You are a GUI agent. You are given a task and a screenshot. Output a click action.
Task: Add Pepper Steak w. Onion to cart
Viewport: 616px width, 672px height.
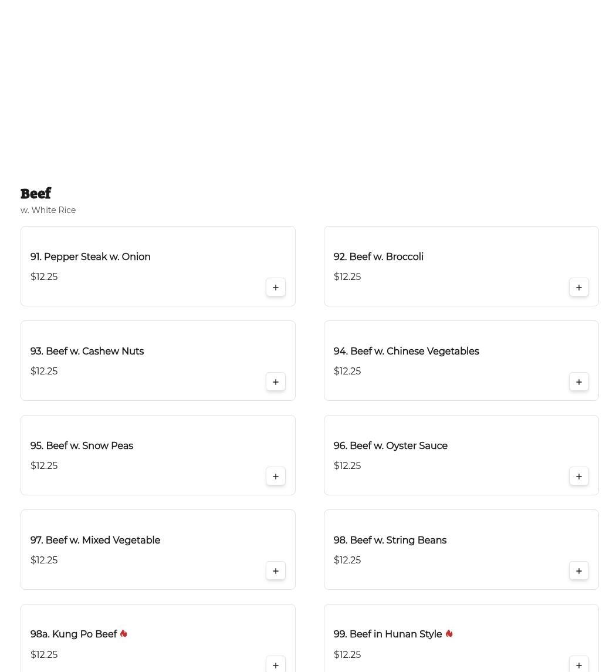click(276, 288)
